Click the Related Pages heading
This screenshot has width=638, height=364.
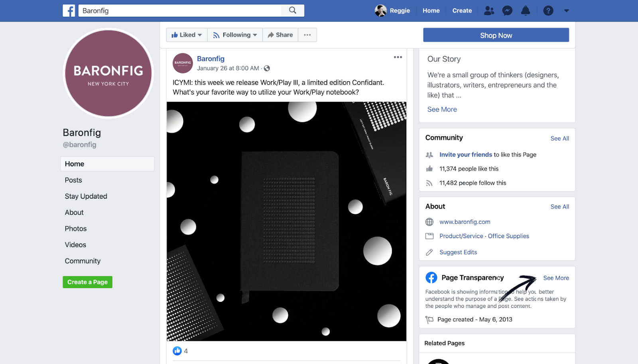tap(444, 343)
